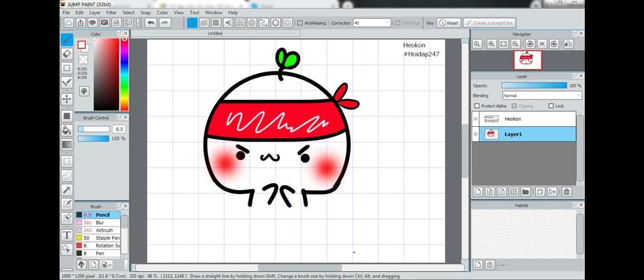Click the Undo arrow in the toolbar
This screenshot has width=644, height=280.
[x=151, y=23]
